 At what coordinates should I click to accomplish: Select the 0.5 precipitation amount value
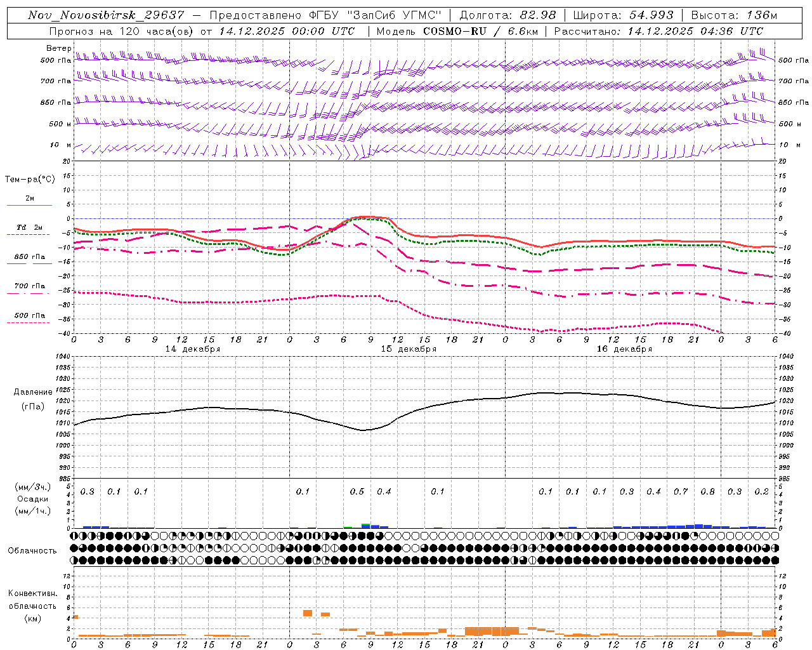pos(357,492)
